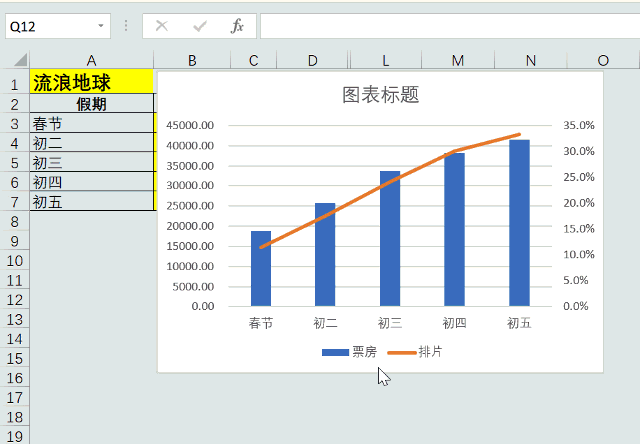The height and width of the screenshot is (444, 640).
Task: Select row 10 header
Action: click(x=15, y=261)
